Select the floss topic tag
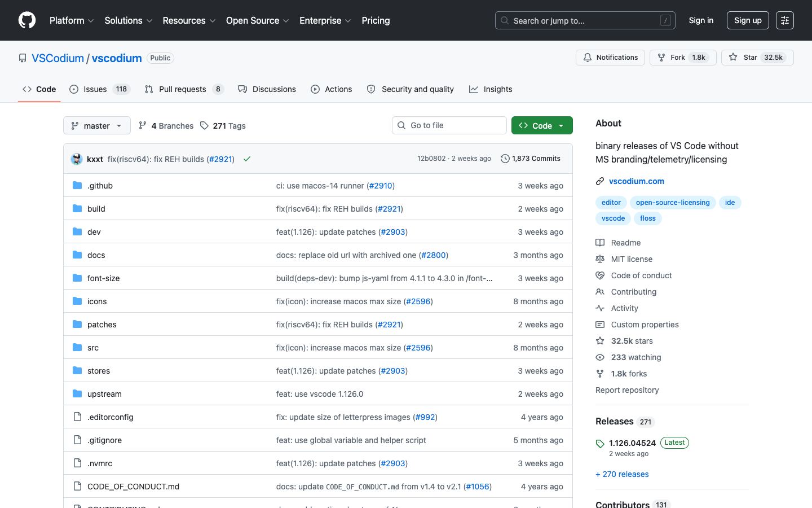812x508 pixels. click(648, 218)
